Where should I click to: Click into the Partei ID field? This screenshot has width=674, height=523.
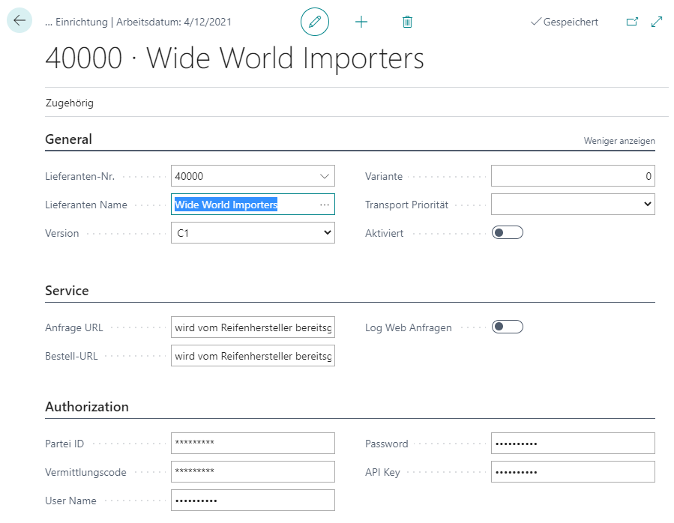(253, 443)
